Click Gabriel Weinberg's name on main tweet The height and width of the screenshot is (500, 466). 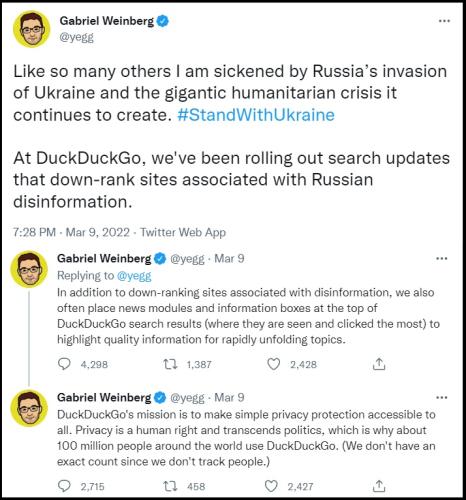(107, 21)
